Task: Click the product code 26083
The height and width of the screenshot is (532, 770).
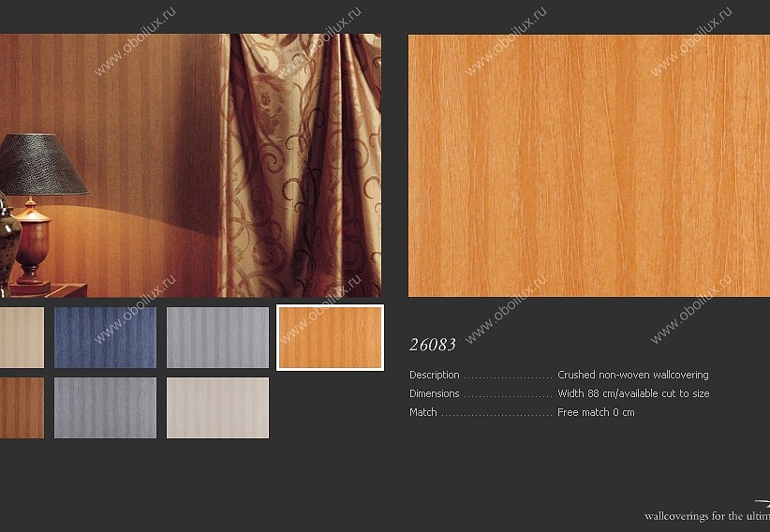Action: (433, 345)
